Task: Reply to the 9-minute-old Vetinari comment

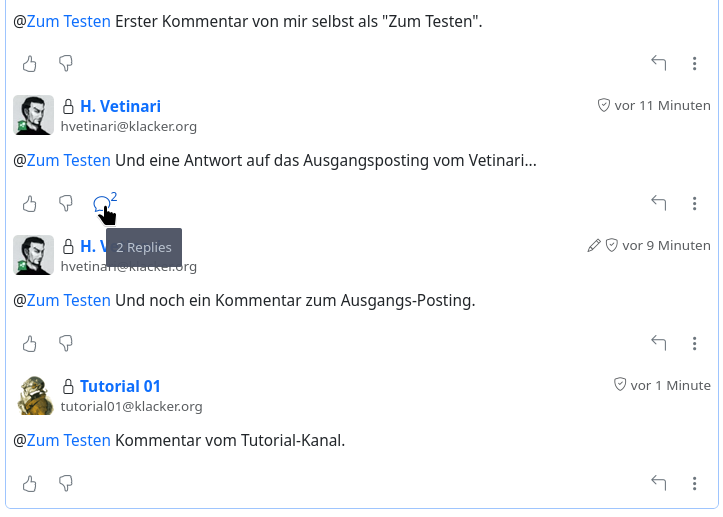Action: [x=659, y=344]
